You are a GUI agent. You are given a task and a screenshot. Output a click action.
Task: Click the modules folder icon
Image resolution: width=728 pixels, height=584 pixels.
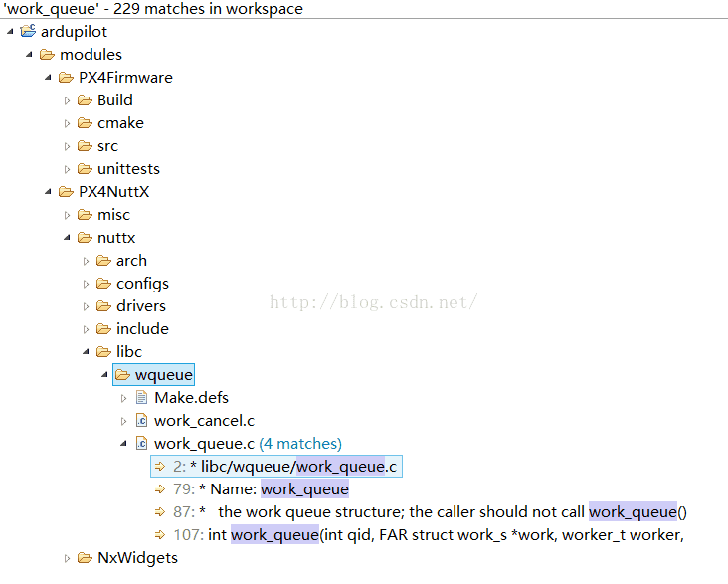tap(47, 55)
